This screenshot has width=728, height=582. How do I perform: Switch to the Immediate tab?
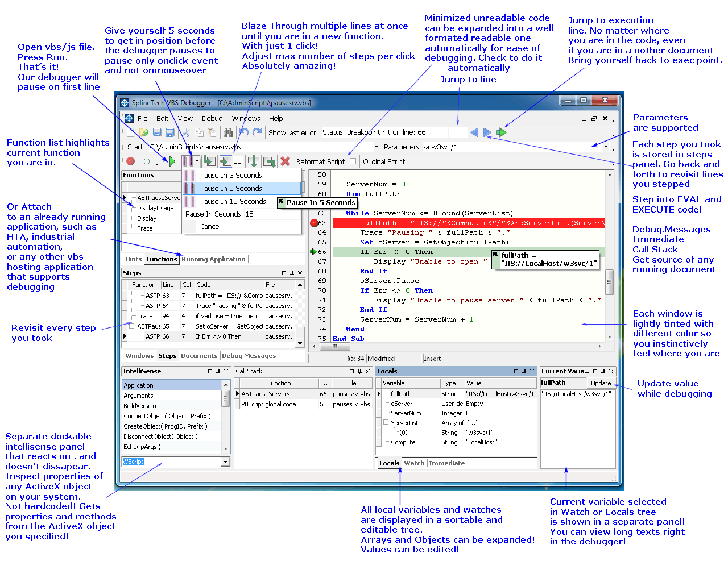446,463
